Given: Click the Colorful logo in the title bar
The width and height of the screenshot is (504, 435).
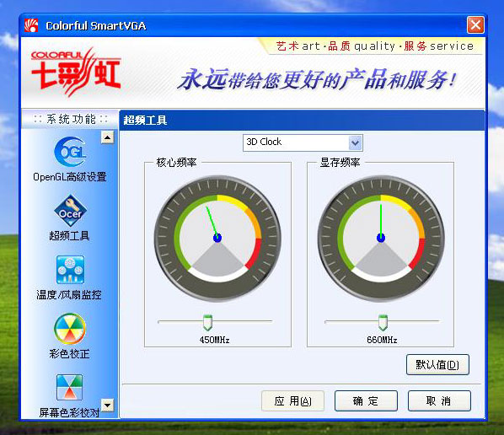Looking at the screenshot, I should 31,26.
